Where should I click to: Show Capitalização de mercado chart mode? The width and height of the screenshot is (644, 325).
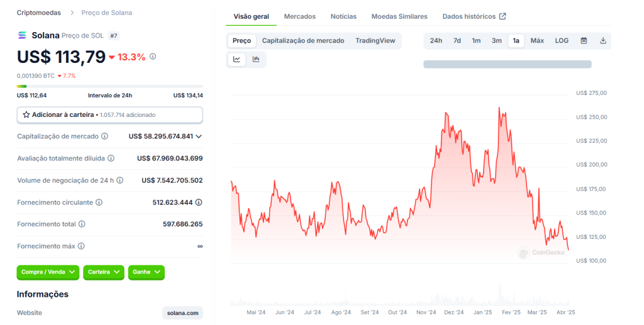[303, 41]
